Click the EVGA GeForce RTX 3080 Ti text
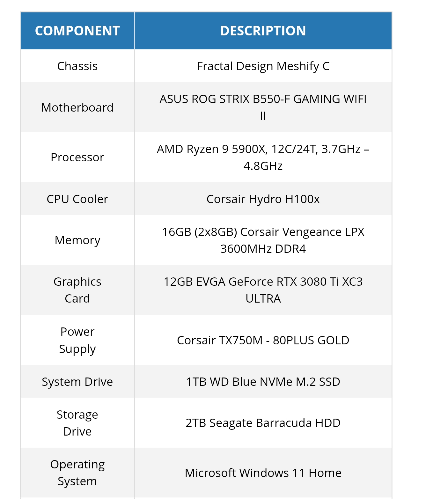This screenshot has height=499, width=448. pyautogui.click(x=263, y=282)
